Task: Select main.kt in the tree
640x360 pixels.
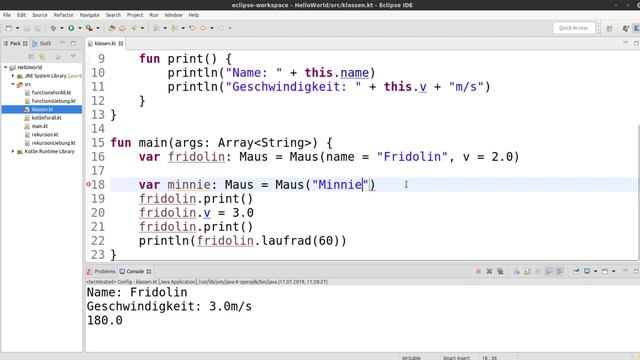Action: 36,126
